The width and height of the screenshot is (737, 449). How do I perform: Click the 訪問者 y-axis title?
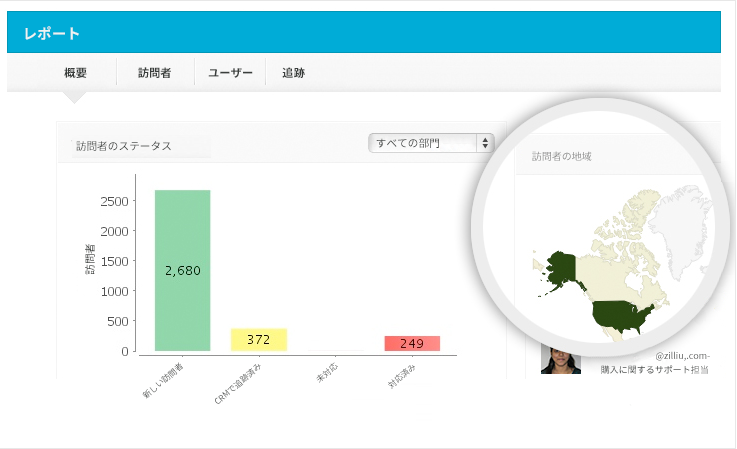point(90,259)
